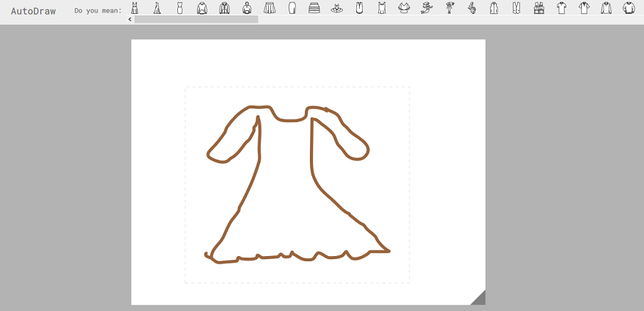Select the open zip jacket suggestion
644x311 pixels.
pyautogui.click(x=224, y=8)
